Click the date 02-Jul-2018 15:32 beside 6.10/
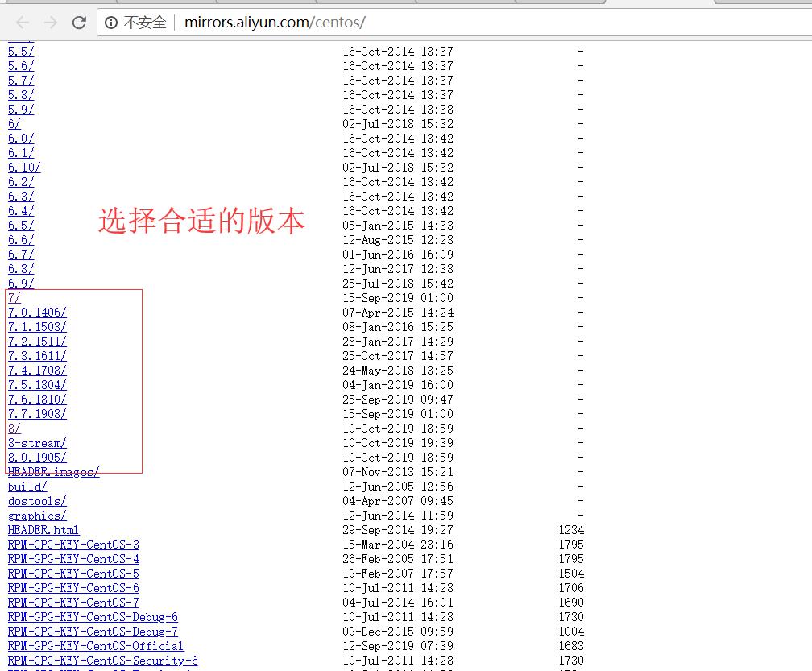812x671 pixels. point(398,168)
